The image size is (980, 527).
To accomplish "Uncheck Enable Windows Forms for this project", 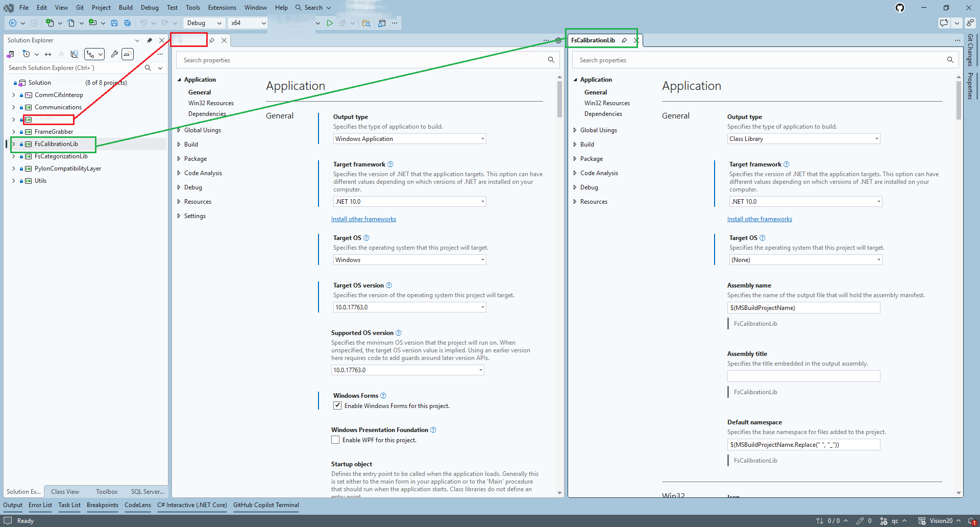I will (337, 405).
